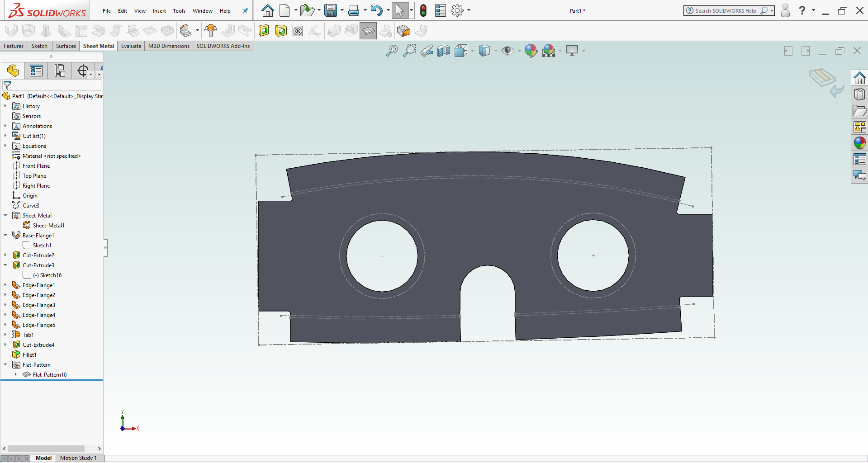This screenshot has width=868, height=463.
Task: Open the DimXpertManager tab icon
Action: tap(83, 71)
